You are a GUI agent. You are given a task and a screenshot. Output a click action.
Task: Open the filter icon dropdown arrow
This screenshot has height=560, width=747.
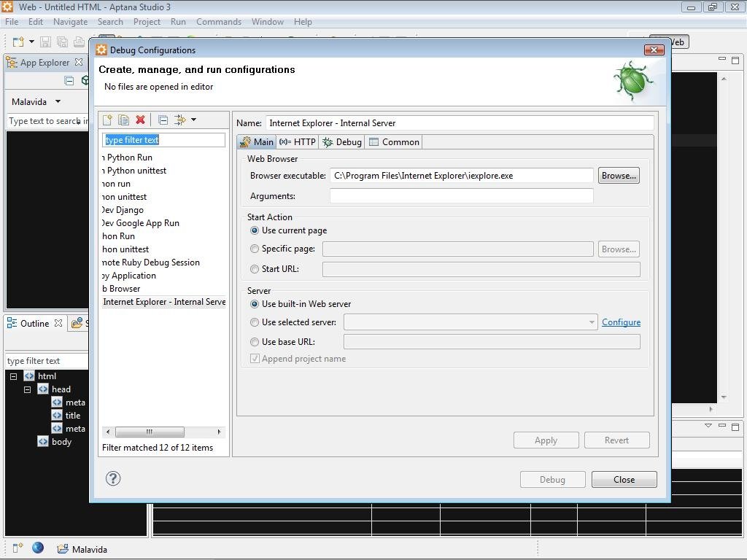click(x=194, y=120)
